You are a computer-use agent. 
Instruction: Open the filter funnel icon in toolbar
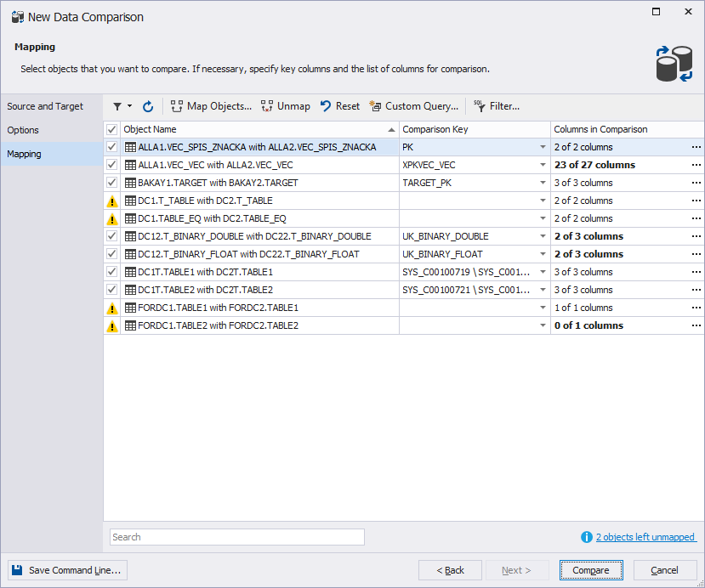pos(117,106)
